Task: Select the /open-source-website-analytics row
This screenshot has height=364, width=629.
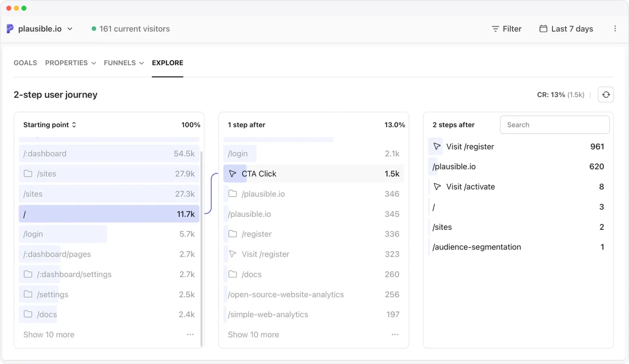Action: (x=313, y=294)
